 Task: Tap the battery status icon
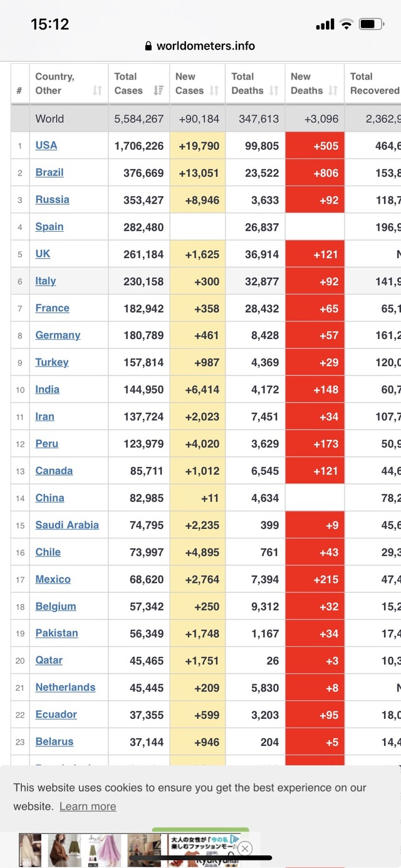coord(371,24)
